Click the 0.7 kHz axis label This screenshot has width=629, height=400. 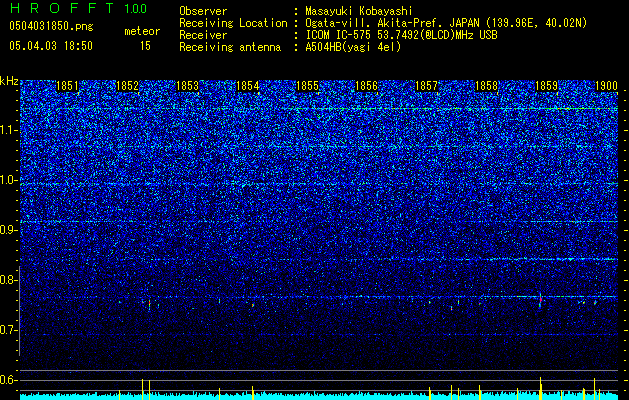pyautogui.click(x=9, y=330)
